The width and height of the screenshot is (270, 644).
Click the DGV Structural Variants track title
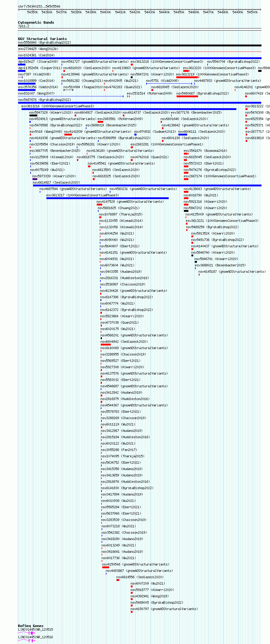point(42,39)
